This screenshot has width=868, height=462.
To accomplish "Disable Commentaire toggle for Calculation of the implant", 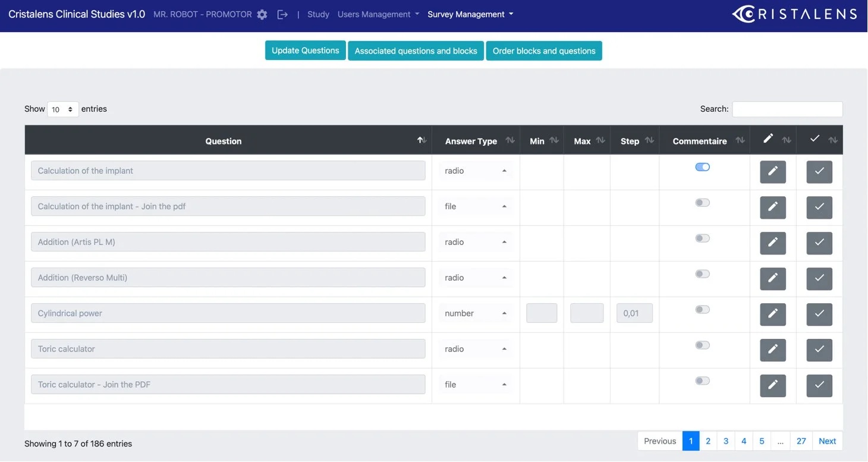I will (x=702, y=168).
